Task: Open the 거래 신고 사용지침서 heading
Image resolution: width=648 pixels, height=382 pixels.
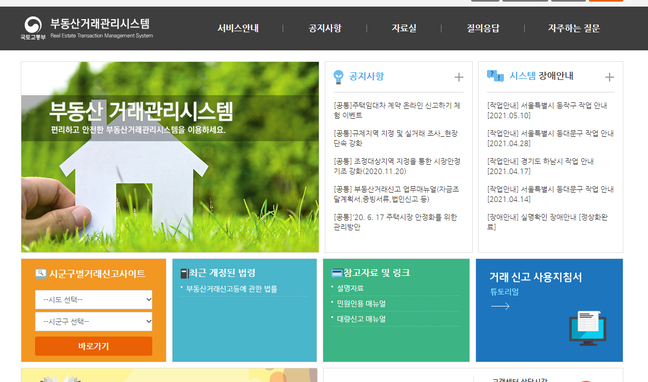Action: tap(536, 277)
